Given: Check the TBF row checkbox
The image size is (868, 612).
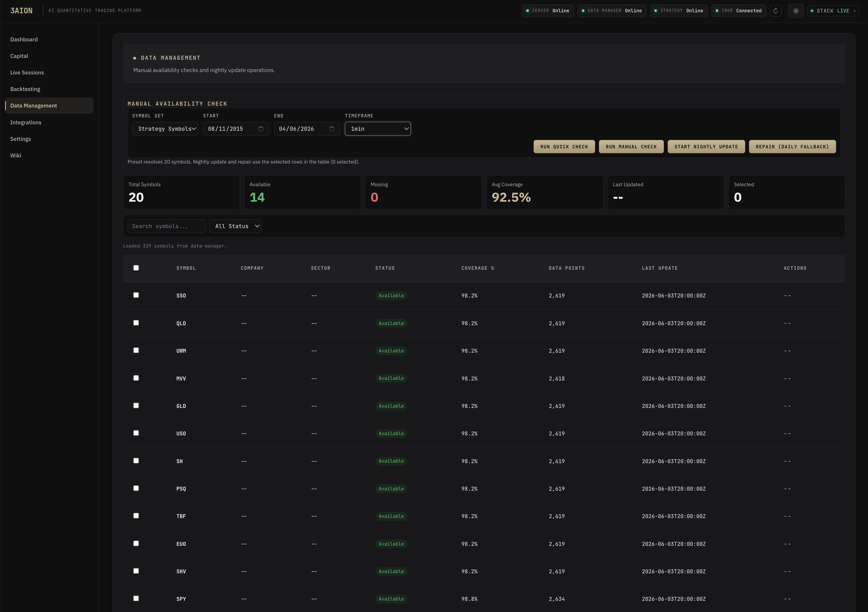Looking at the screenshot, I should pyautogui.click(x=136, y=516).
